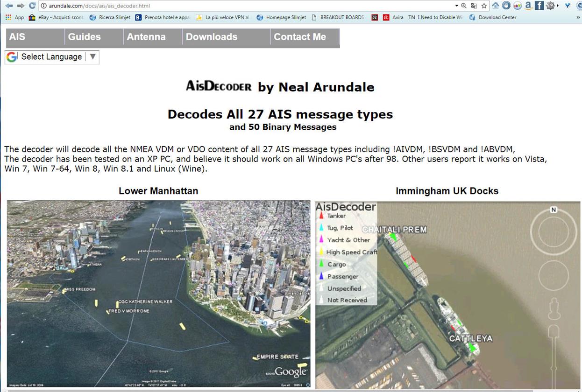
Task: Click the EMPIRE STATE ship label
Action: tap(277, 357)
